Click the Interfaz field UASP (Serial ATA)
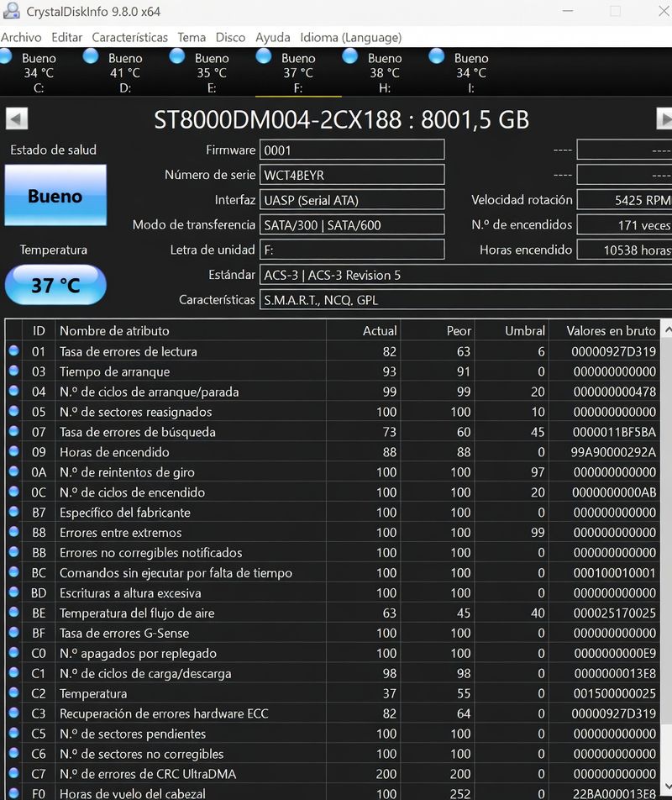The width and height of the screenshot is (672, 800). (x=352, y=200)
